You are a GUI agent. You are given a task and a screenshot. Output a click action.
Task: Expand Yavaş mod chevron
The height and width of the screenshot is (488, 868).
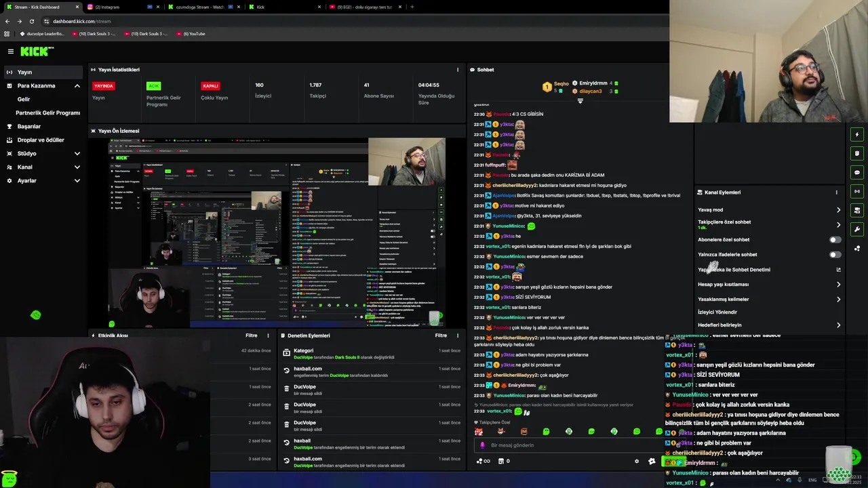tap(838, 210)
